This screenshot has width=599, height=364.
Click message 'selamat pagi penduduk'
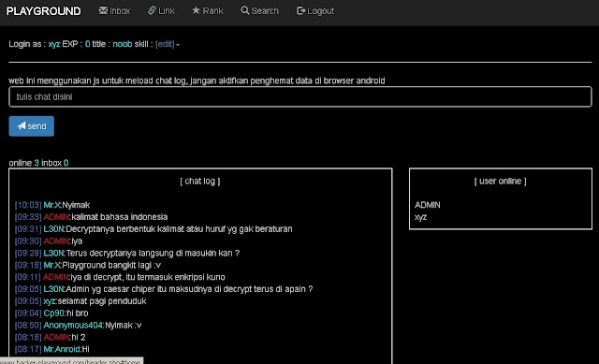(102, 301)
